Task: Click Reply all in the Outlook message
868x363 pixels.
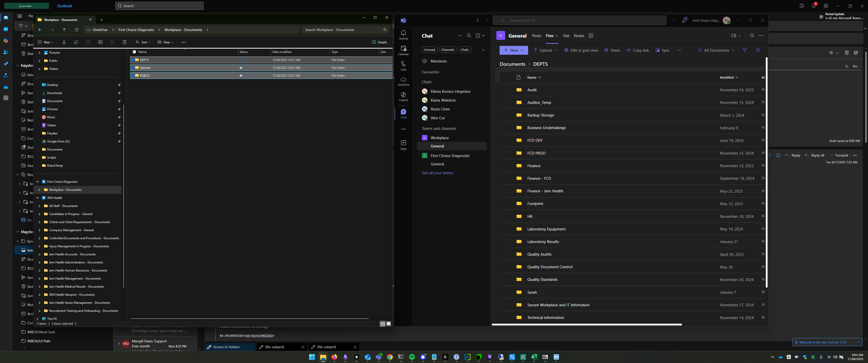Action: click(815, 155)
